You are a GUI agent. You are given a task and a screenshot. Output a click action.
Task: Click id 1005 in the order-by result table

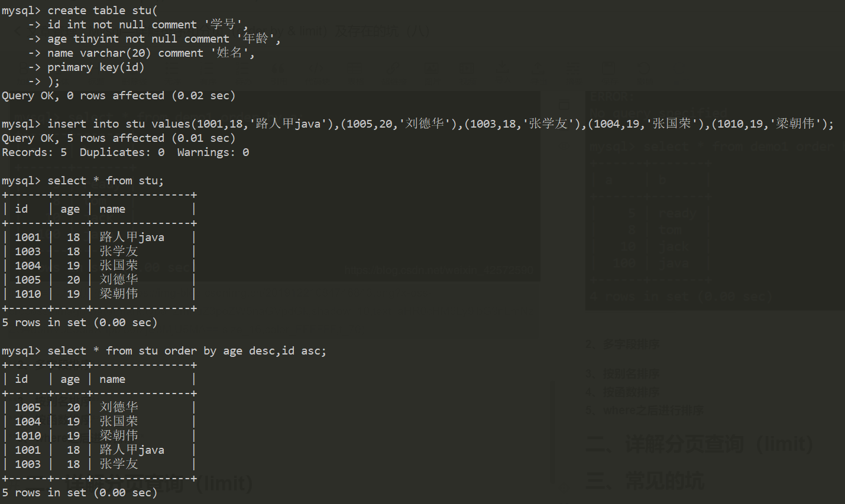coord(28,408)
